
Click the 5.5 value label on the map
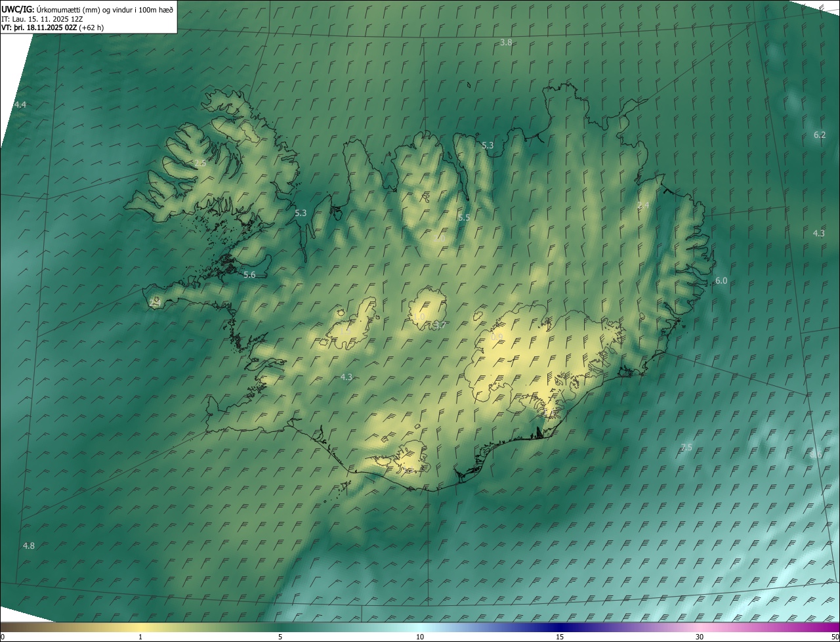(464, 217)
